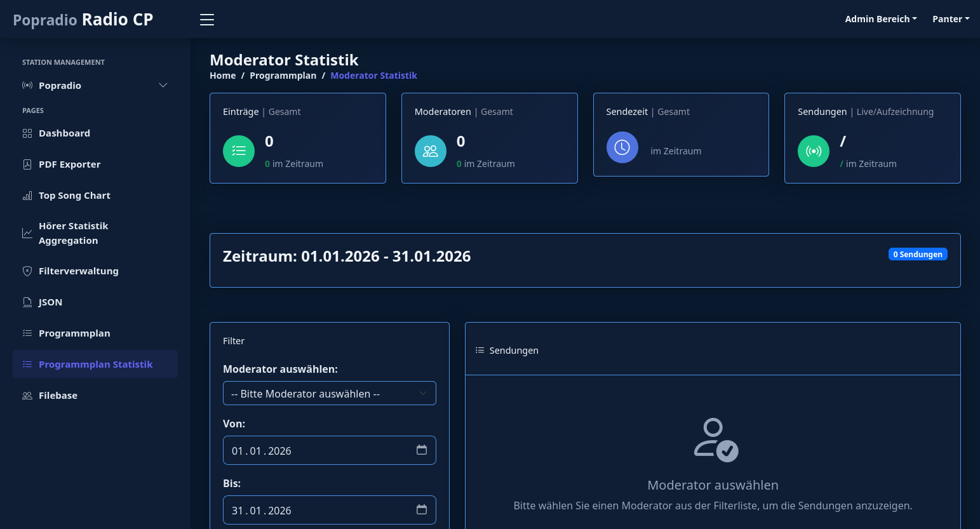Toggle the sidebar with the hamburger menu
The image size is (980, 529).
click(207, 19)
